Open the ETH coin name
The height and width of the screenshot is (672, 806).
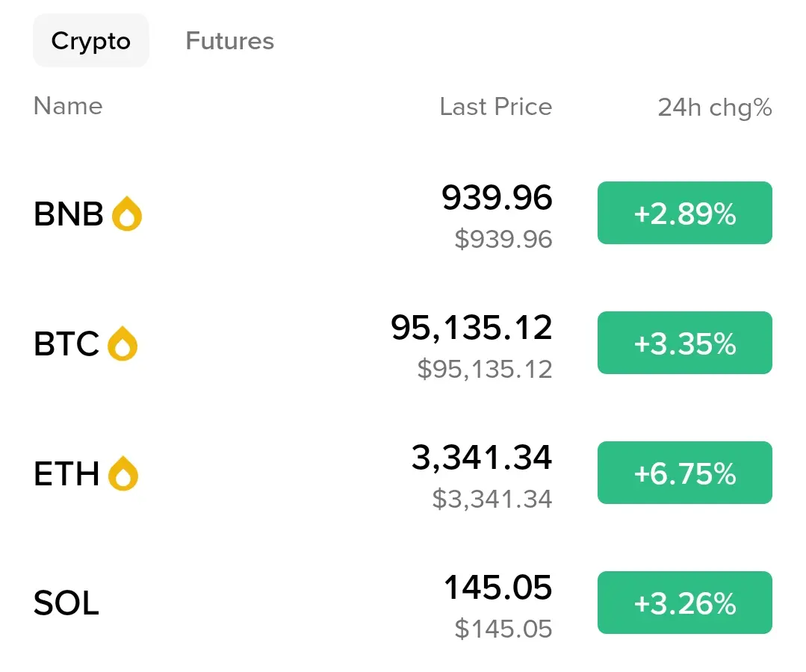(66, 475)
